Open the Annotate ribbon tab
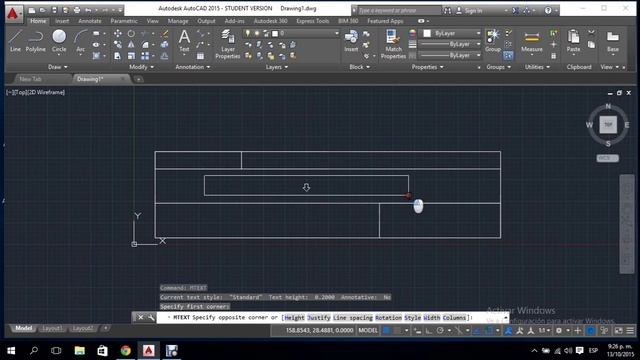This screenshot has height=360, width=640. coord(90,21)
